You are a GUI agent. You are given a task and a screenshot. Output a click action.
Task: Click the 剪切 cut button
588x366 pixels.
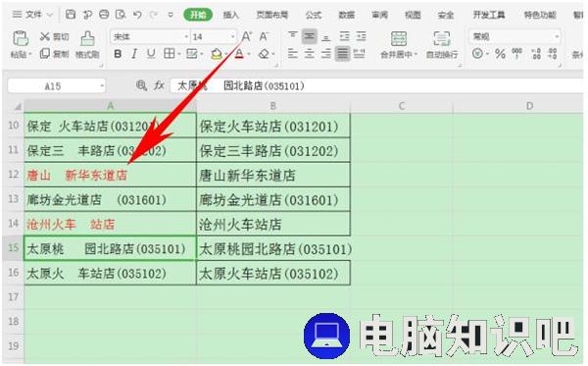click(x=54, y=36)
